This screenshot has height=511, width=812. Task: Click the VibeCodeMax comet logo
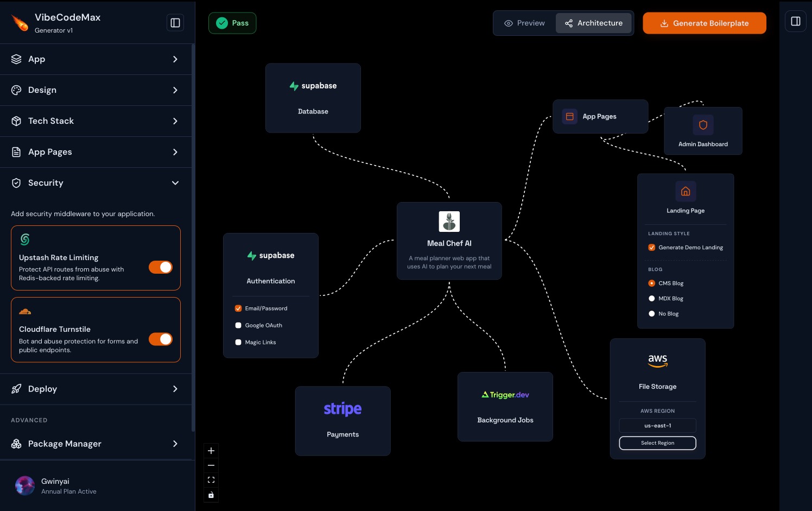20,23
